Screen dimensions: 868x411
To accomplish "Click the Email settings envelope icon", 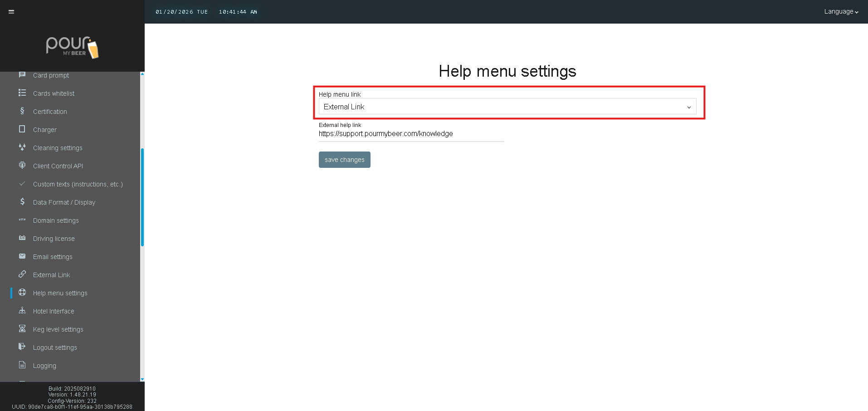I will click(x=22, y=256).
